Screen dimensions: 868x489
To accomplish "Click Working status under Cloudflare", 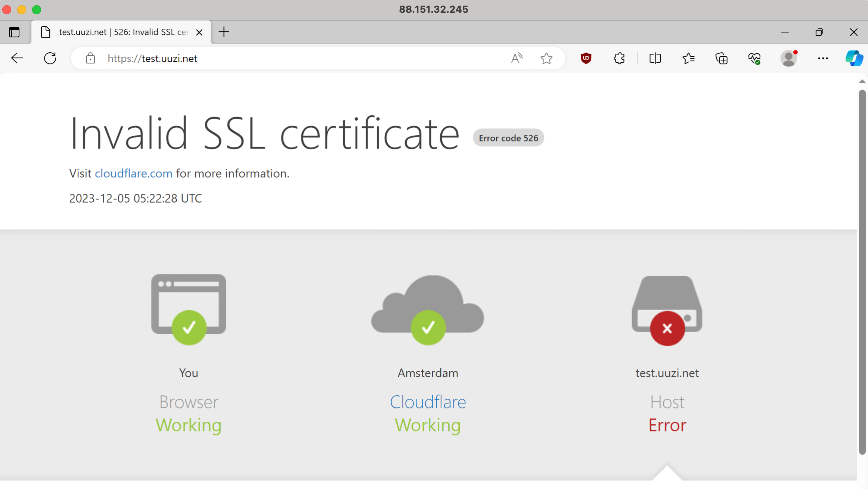I will pyautogui.click(x=428, y=425).
